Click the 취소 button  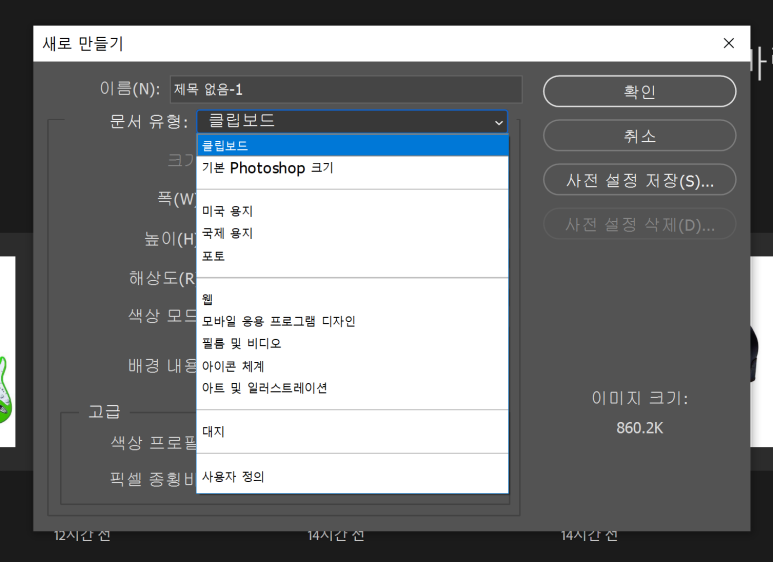point(639,136)
